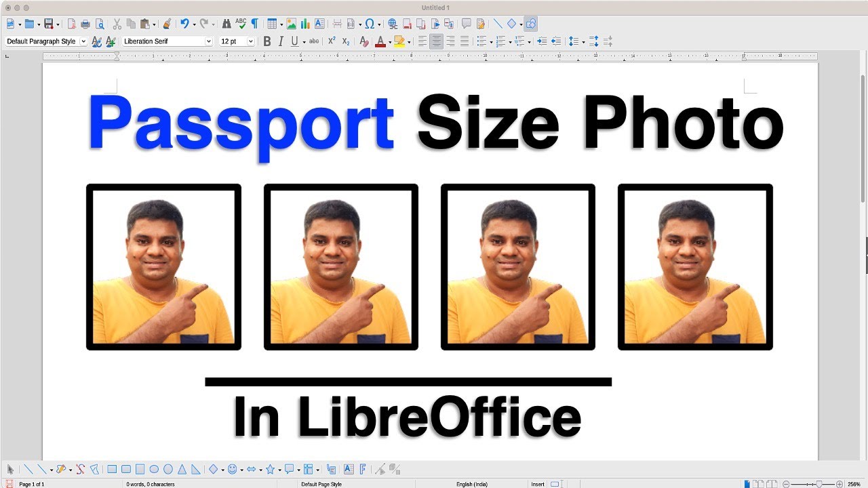Center align the paragraph
Image resolution: width=868 pixels, height=488 pixels.
coord(436,41)
